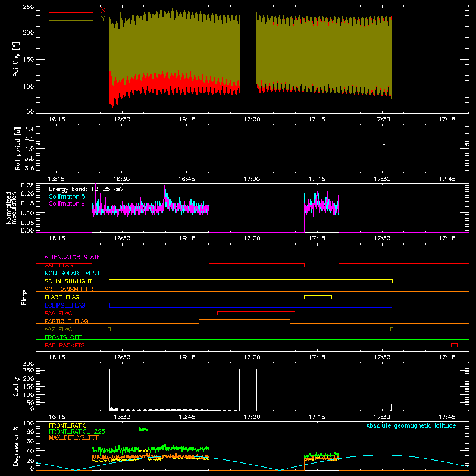The image size is (476, 476).
Task: Click the olive Y legend label
Action: click(103, 18)
